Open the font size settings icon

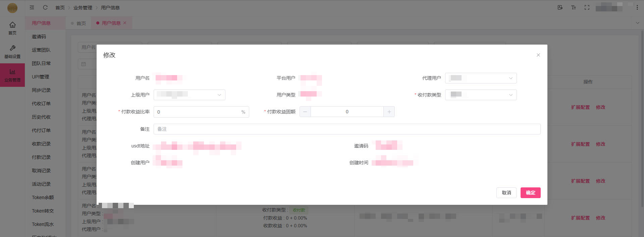(x=573, y=7)
